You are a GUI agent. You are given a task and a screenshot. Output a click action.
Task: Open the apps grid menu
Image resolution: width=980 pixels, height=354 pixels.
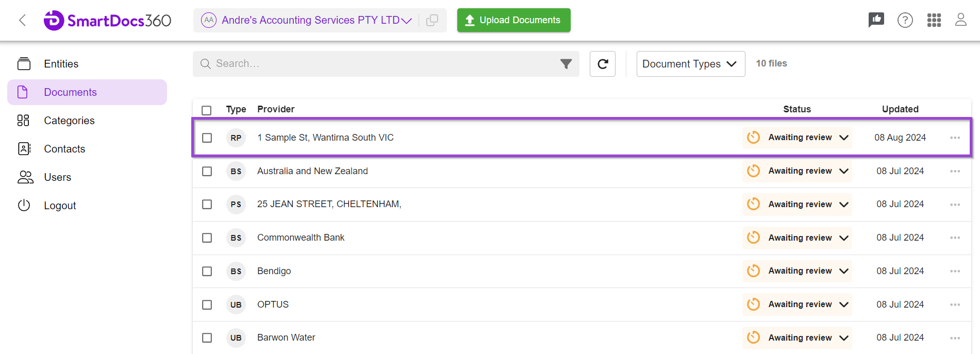point(934,20)
